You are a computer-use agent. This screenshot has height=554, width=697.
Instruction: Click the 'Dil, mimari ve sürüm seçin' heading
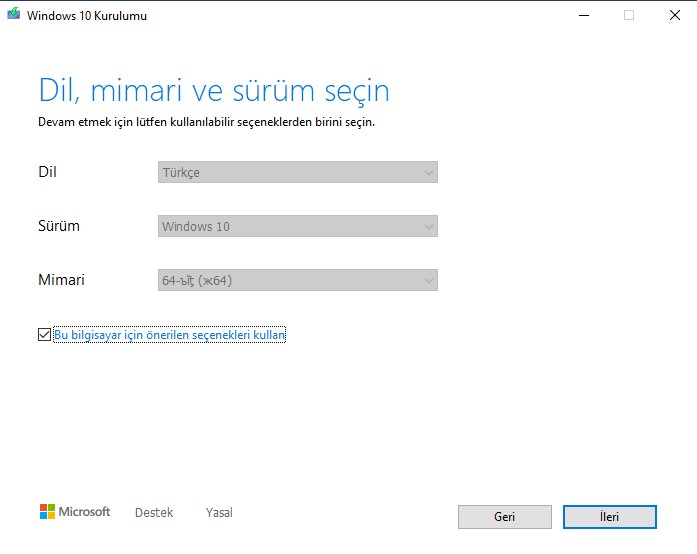click(213, 90)
